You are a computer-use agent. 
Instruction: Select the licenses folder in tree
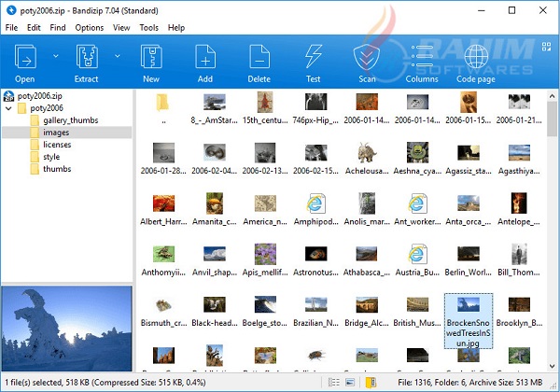[57, 145]
